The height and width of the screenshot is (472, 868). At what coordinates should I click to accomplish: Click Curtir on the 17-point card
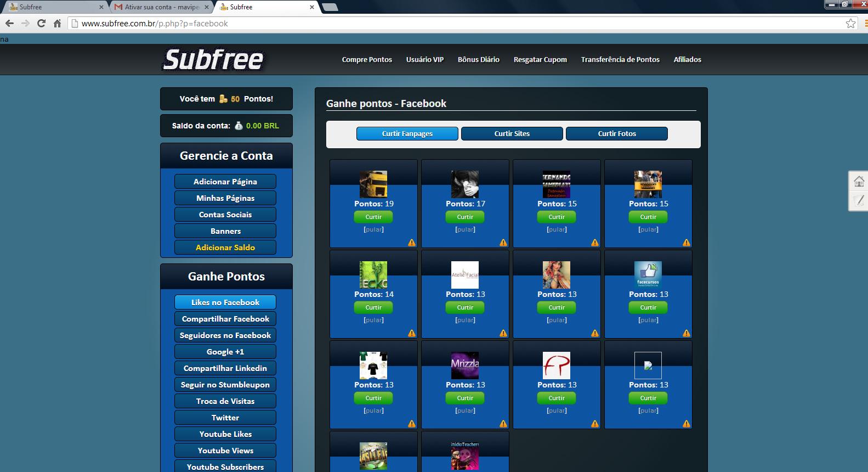pos(465,217)
